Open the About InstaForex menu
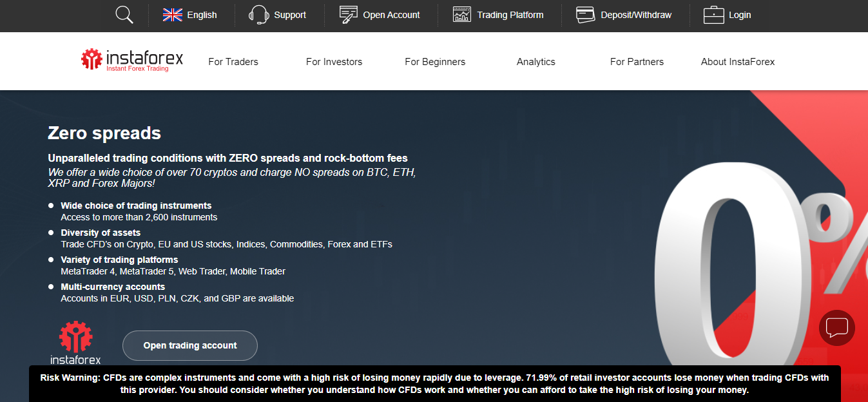This screenshot has width=868, height=402. click(x=738, y=62)
